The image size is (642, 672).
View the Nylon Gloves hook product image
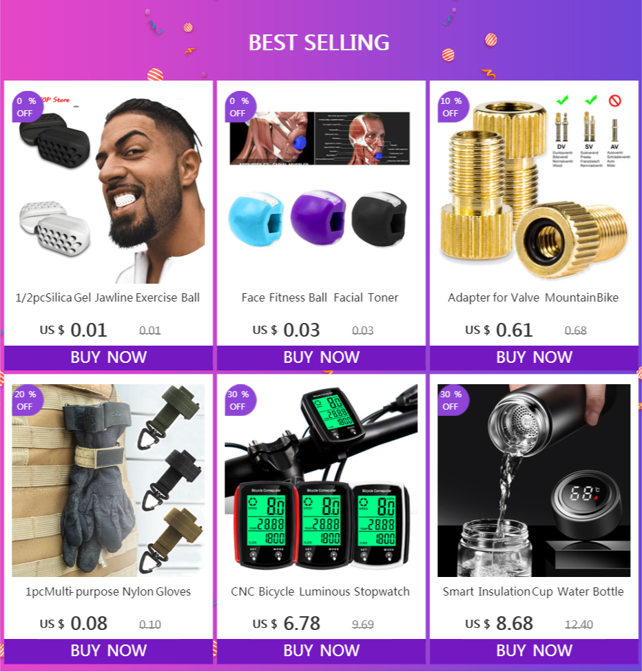(x=108, y=481)
